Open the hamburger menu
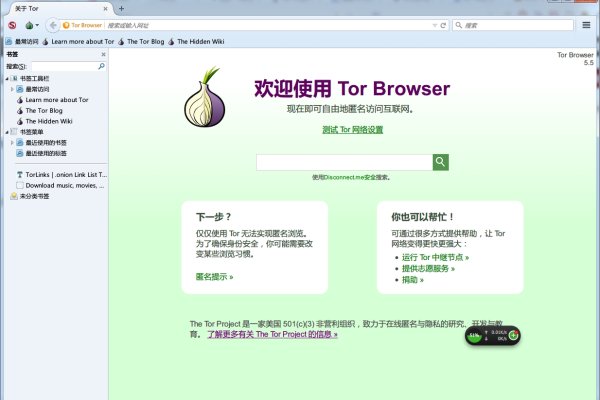 (587, 25)
